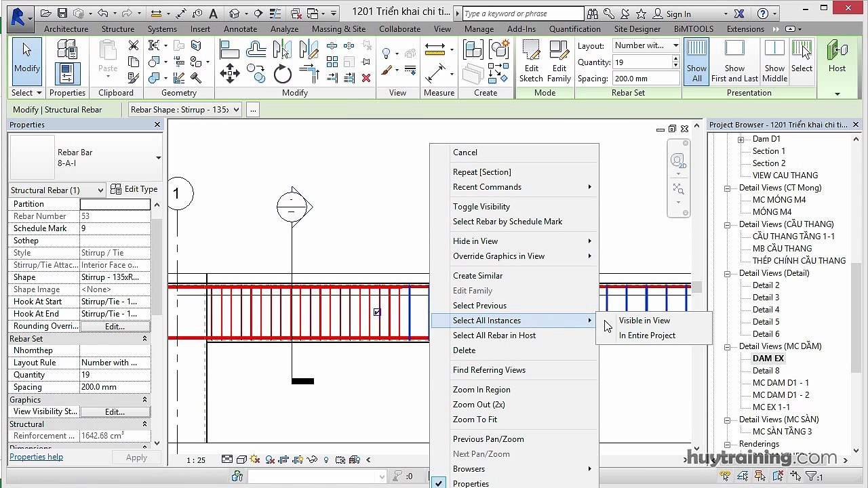
Task: Choose In Entire Project from submenu
Action: (647, 335)
